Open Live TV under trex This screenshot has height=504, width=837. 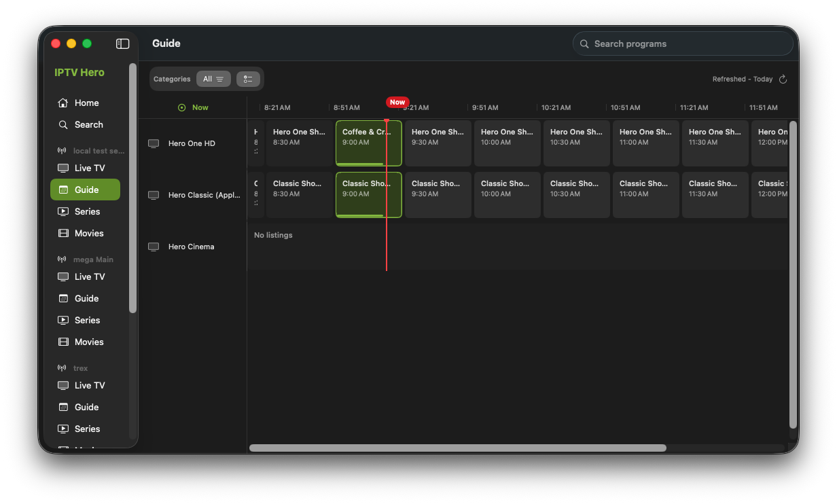85,385
